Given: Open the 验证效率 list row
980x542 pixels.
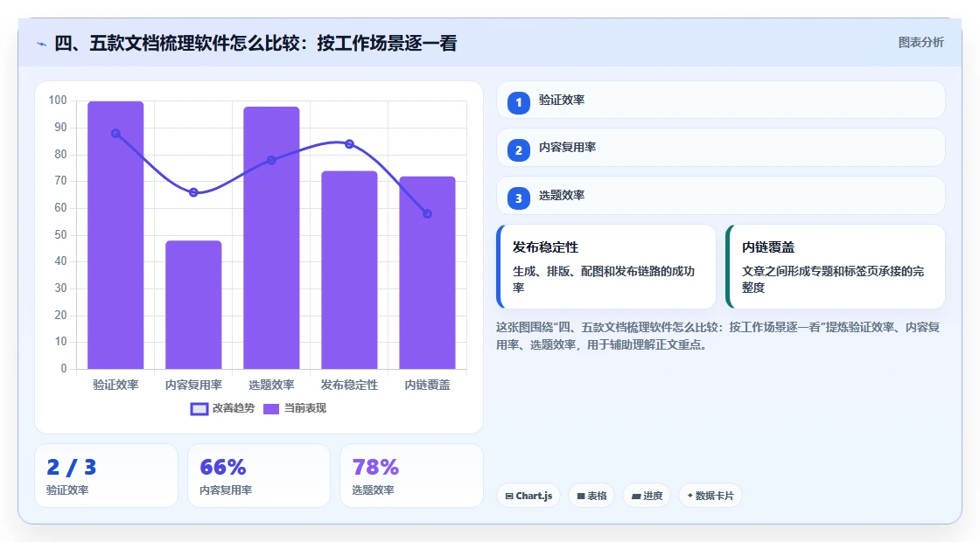Looking at the screenshot, I should (x=721, y=100).
